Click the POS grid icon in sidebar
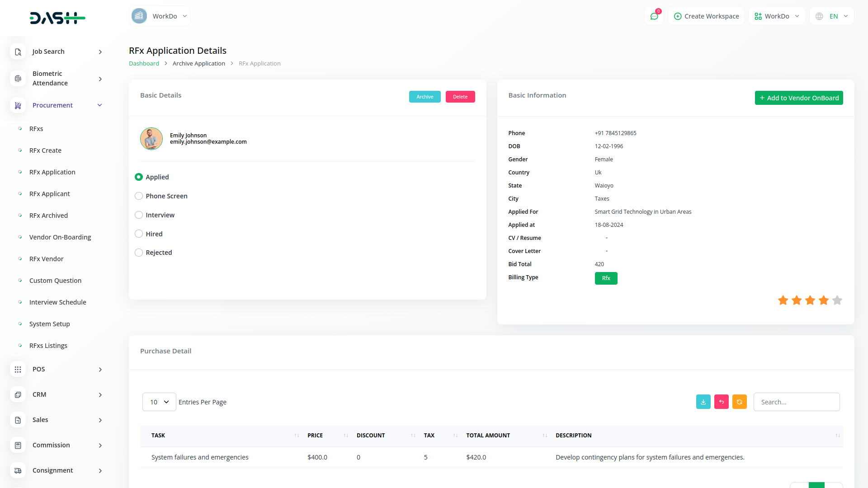The width and height of the screenshot is (868, 488). point(18,369)
